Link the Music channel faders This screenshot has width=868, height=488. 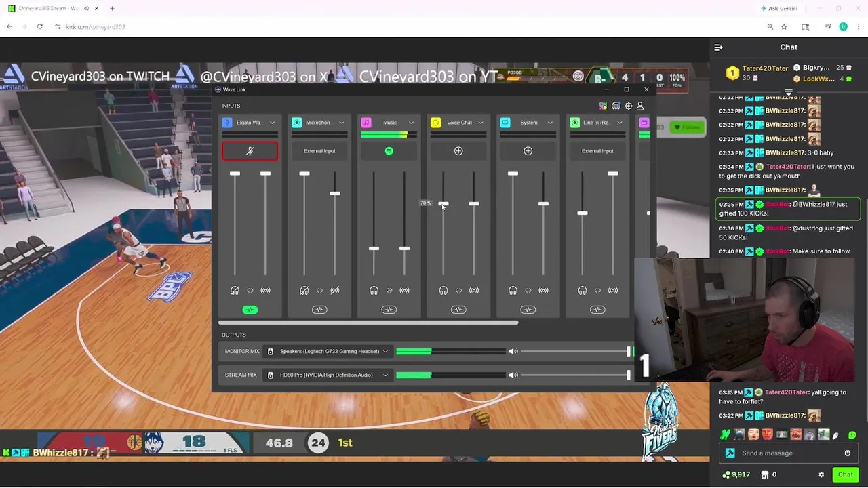[389, 291]
